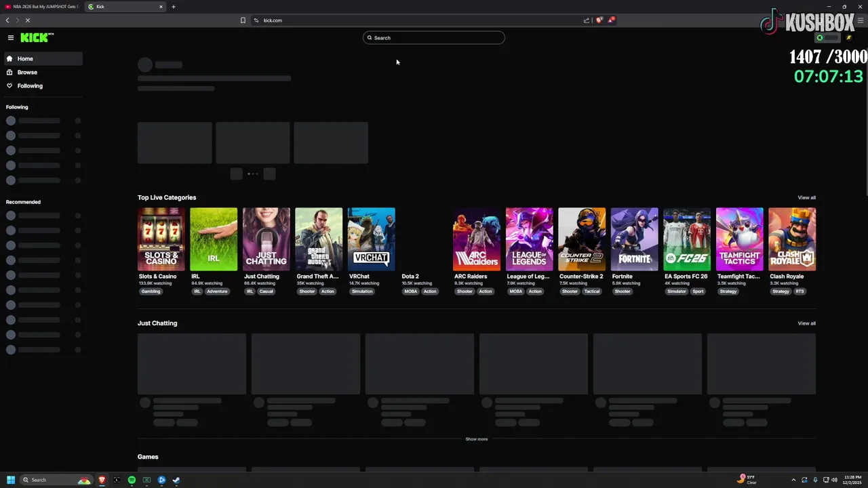Click the Just Chatting section heading
This screenshot has width=868, height=488.
(x=157, y=323)
